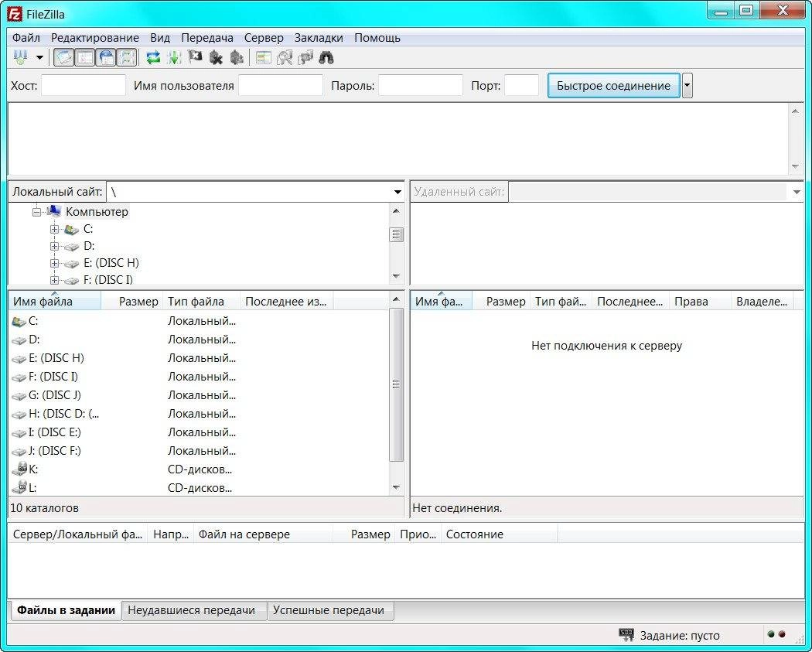
Task: Click the local file list vertical scrollbar thumb
Action: 396,384
